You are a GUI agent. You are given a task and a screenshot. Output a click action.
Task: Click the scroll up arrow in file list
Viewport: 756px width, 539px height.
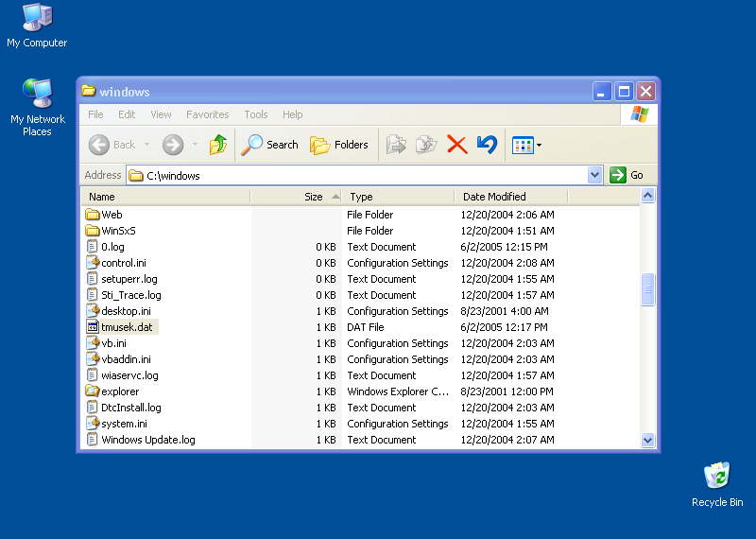pyautogui.click(x=647, y=196)
